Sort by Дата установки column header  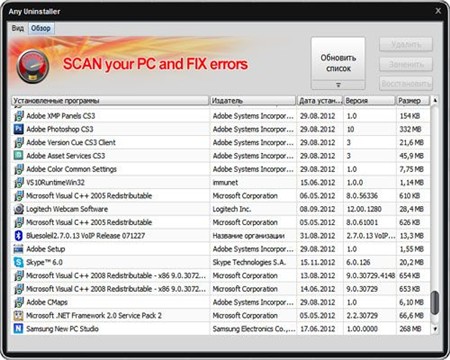320,101
